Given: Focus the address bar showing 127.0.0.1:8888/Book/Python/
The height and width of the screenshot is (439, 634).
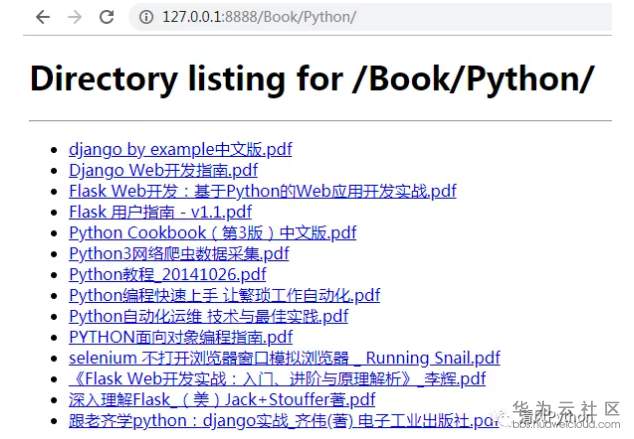Looking at the screenshot, I should (x=370, y=17).
